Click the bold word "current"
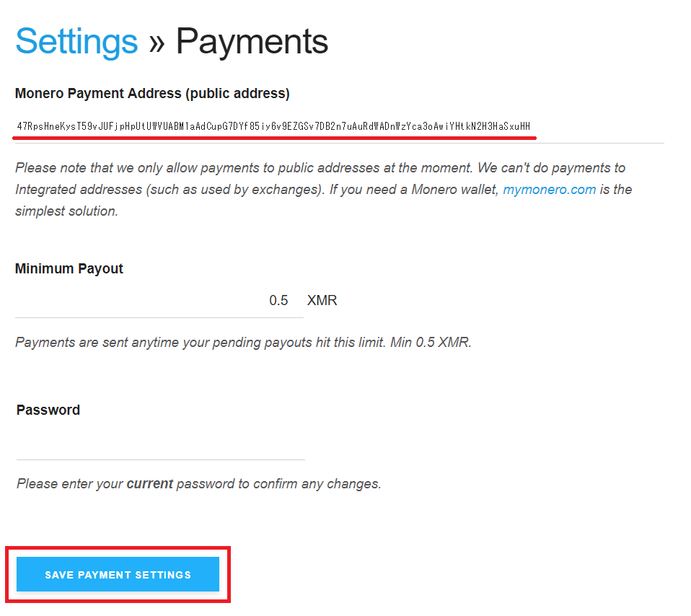This screenshot has height=616, width=691. point(149,484)
